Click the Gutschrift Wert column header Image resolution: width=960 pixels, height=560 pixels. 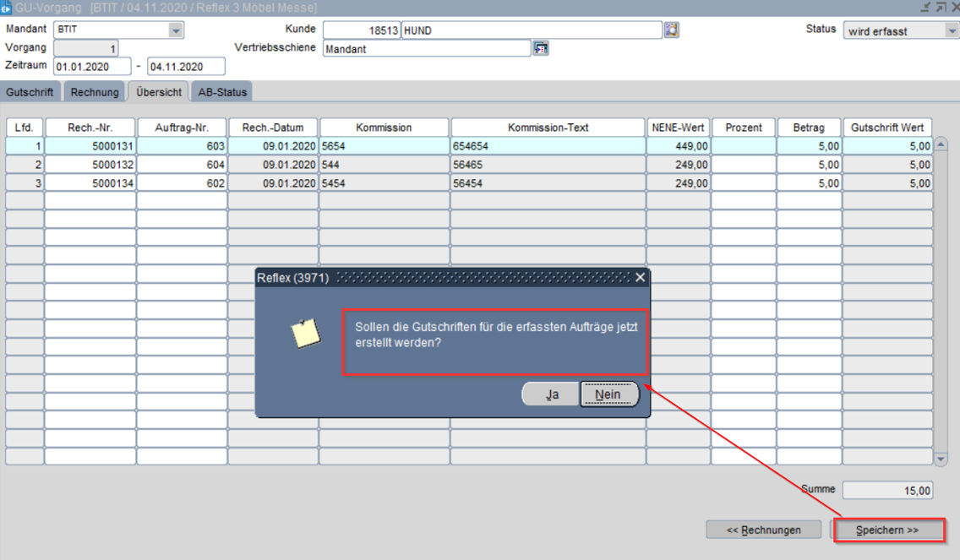tap(887, 128)
